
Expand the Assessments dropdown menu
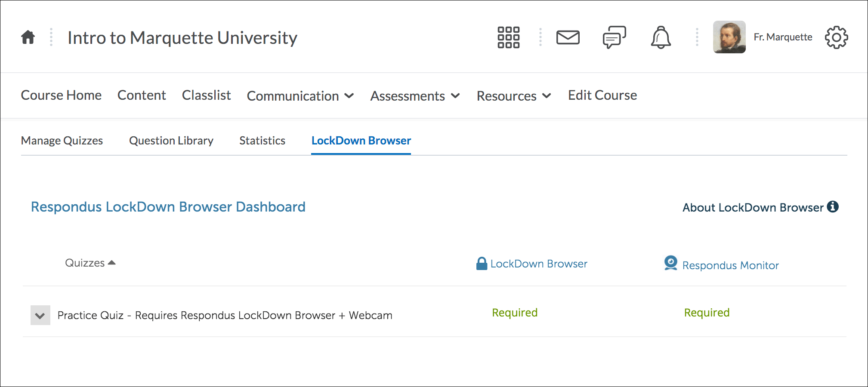coord(415,96)
